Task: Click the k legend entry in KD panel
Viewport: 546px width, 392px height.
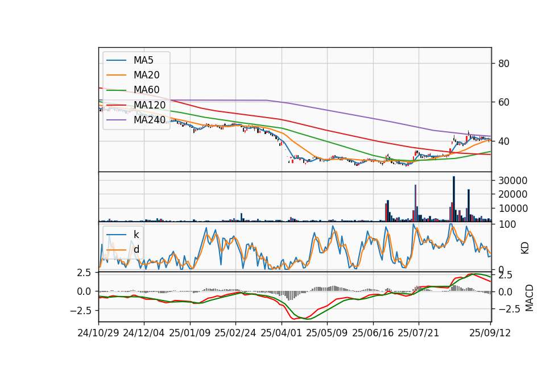Action: point(136,235)
